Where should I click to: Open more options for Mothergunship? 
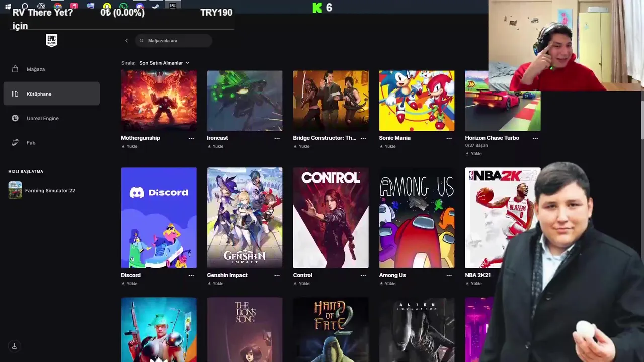191,138
